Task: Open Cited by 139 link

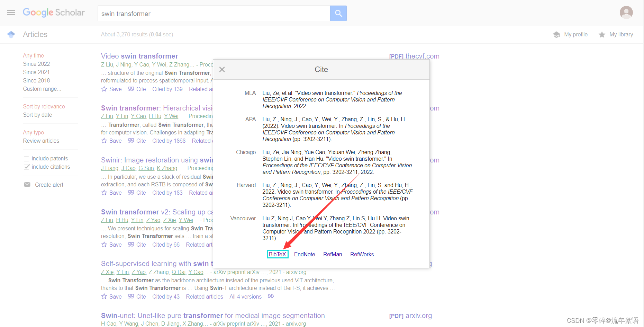Action: point(167,89)
